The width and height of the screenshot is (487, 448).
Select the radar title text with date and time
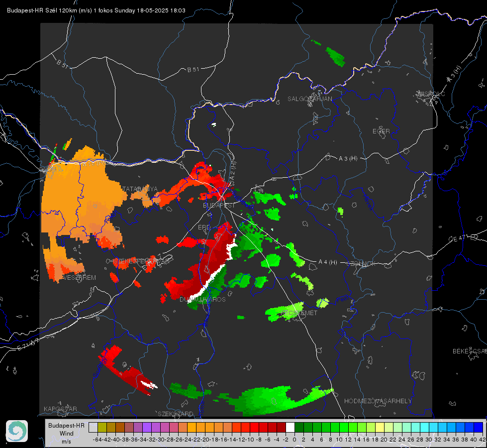(97, 10)
